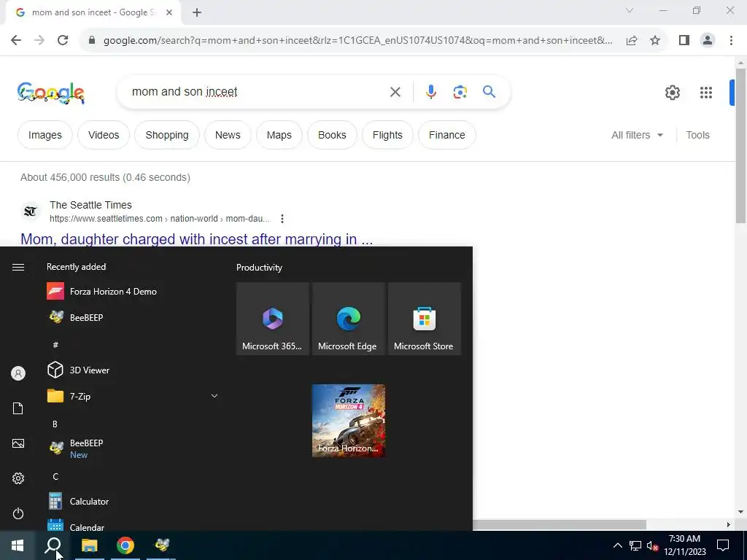Select the Images filter tab
Screen dimensions: 747x560
44,135
